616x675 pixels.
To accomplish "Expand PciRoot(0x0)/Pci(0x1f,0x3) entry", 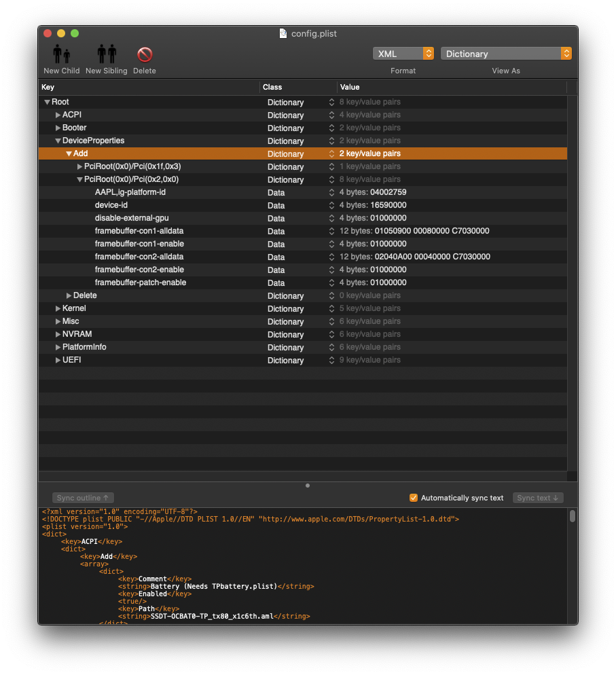I will click(x=79, y=166).
